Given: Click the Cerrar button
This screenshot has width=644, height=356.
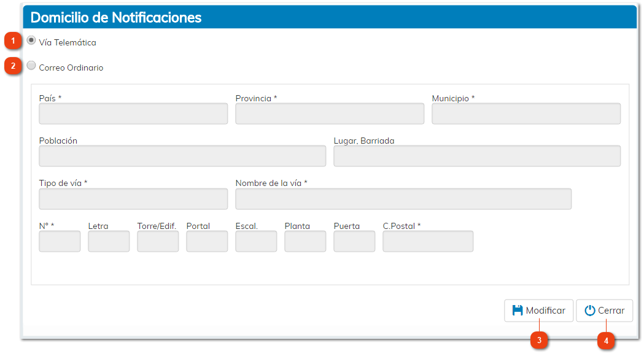Looking at the screenshot, I should tap(604, 310).
